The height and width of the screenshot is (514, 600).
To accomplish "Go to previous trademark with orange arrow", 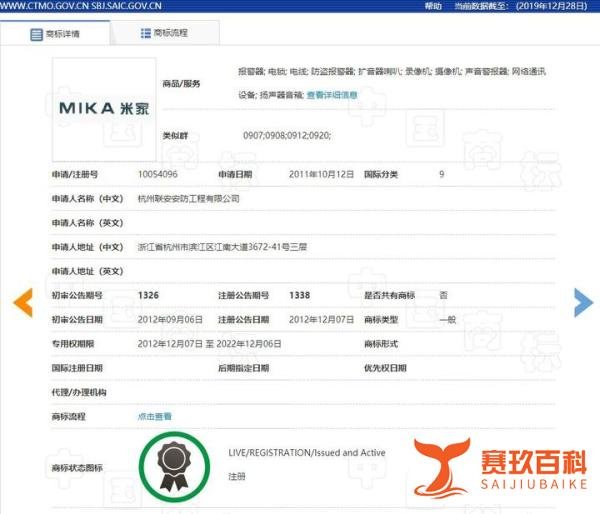I will (x=23, y=302).
